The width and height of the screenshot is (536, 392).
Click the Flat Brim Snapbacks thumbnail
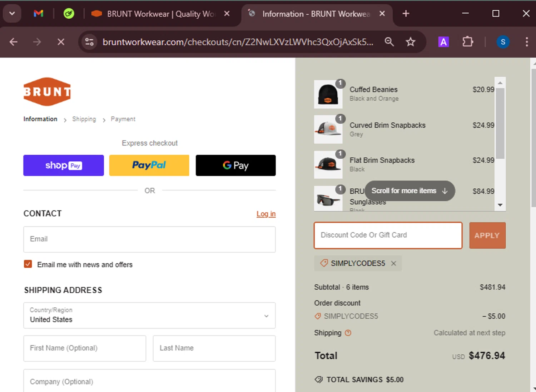click(x=328, y=164)
